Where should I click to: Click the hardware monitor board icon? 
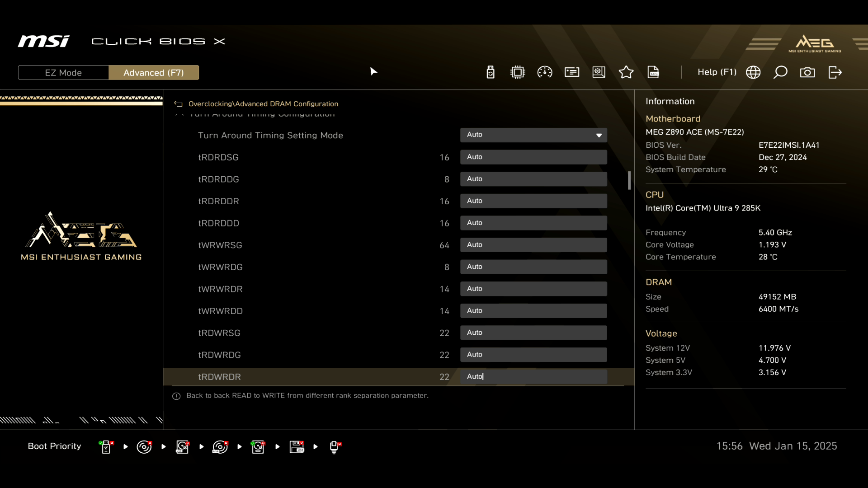(599, 72)
